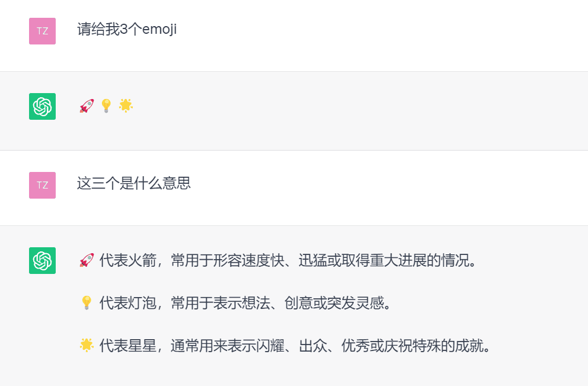Click the rocket emoji in the first reply

pos(87,106)
